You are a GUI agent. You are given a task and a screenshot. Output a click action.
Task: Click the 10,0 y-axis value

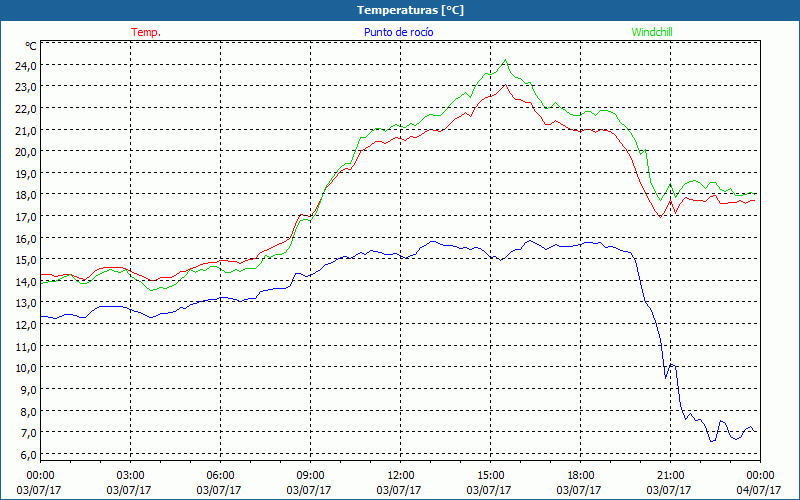[27, 368]
